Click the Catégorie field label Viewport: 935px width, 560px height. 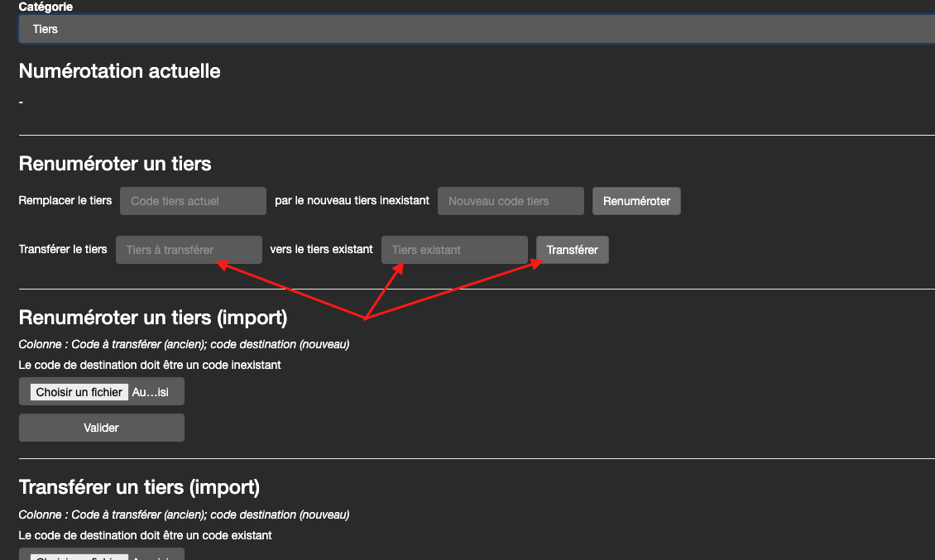(46, 7)
